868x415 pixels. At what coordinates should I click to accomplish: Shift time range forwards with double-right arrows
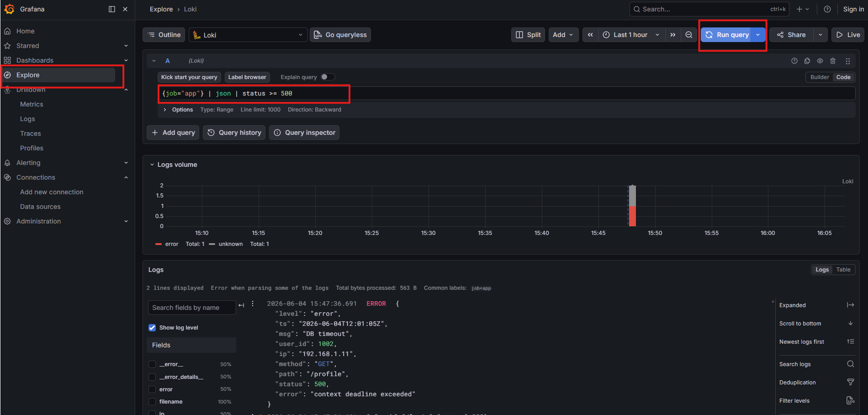(x=672, y=35)
